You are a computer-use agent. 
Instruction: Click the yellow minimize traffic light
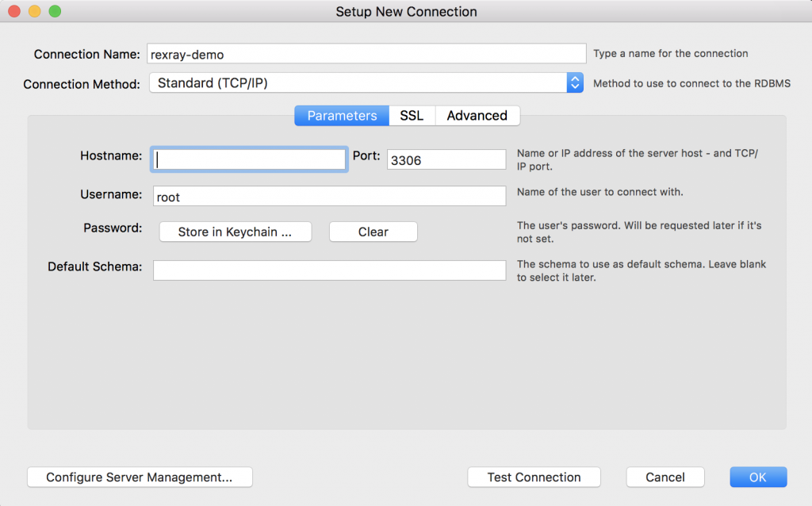[x=34, y=12]
